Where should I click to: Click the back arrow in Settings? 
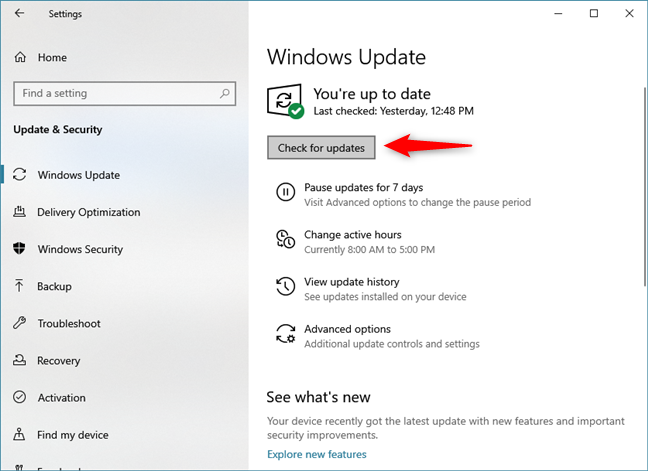(19, 13)
